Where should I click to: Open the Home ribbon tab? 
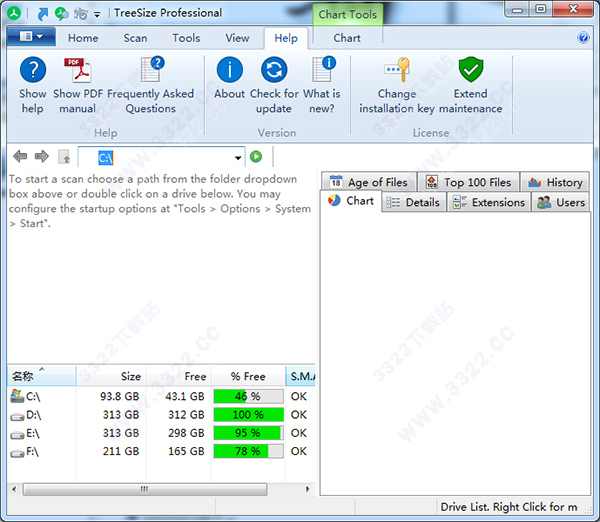(83, 38)
